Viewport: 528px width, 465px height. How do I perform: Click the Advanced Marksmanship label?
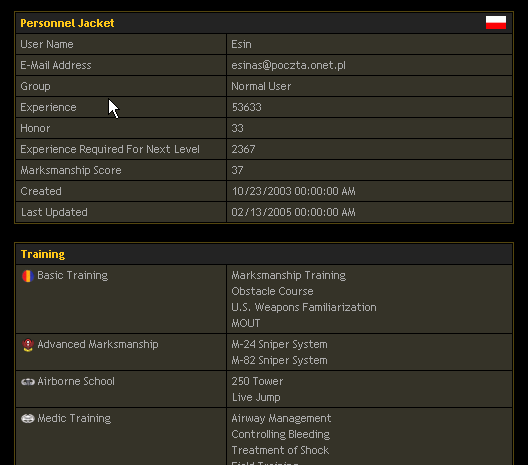pyautogui.click(x=98, y=344)
